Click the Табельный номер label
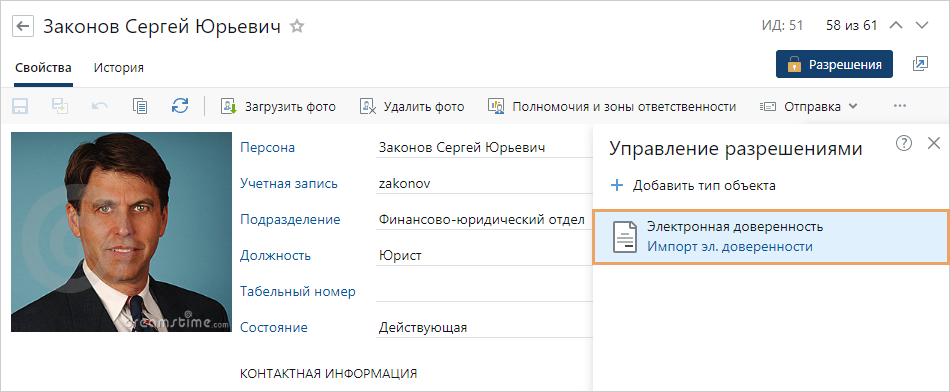This screenshot has height=392, width=950. [298, 291]
